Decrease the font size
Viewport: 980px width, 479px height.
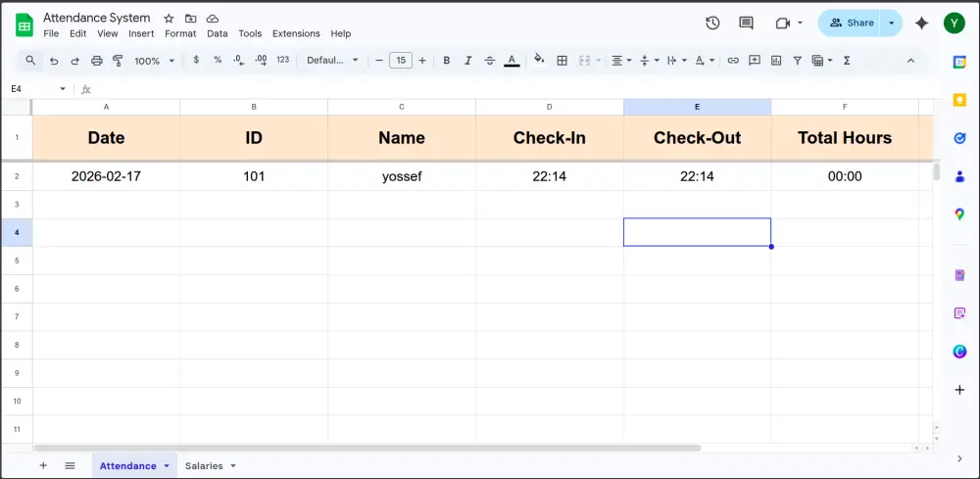coord(378,61)
